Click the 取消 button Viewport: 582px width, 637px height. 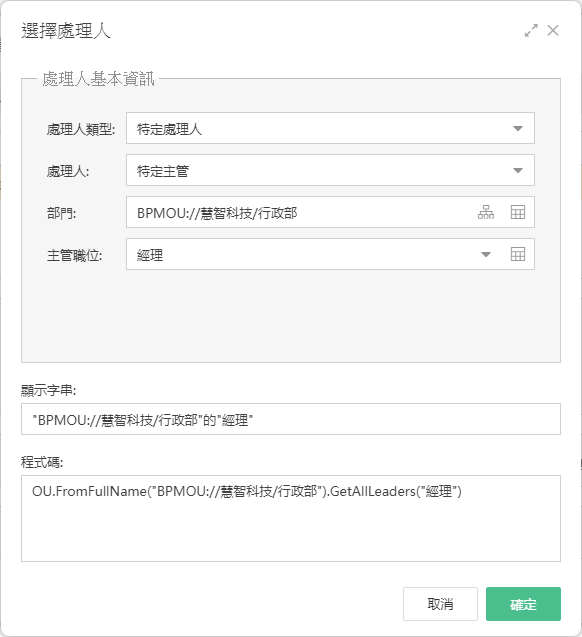point(440,604)
